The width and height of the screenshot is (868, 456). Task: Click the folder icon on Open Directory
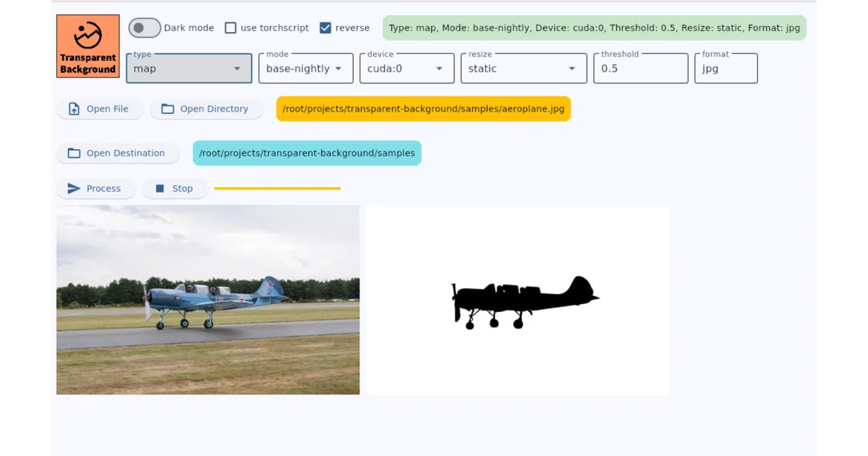pyautogui.click(x=168, y=109)
